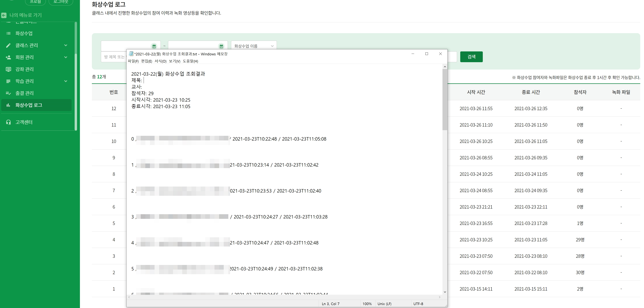Expand the 학습 관리 submenu chevron

pos(66,81)
